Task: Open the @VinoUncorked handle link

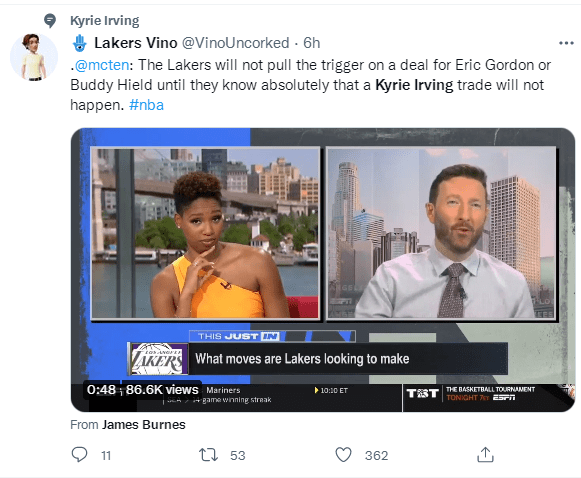Action: click(x=235, y=43)
